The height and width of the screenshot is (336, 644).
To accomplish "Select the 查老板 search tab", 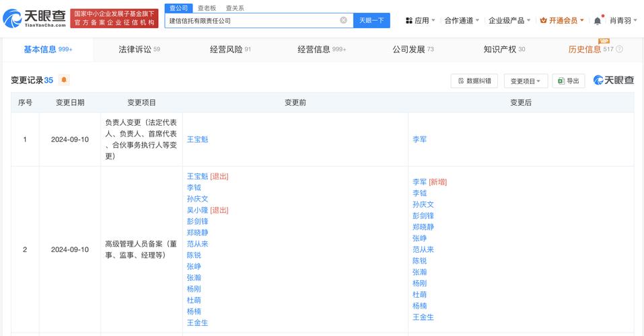I will [207, 8].
